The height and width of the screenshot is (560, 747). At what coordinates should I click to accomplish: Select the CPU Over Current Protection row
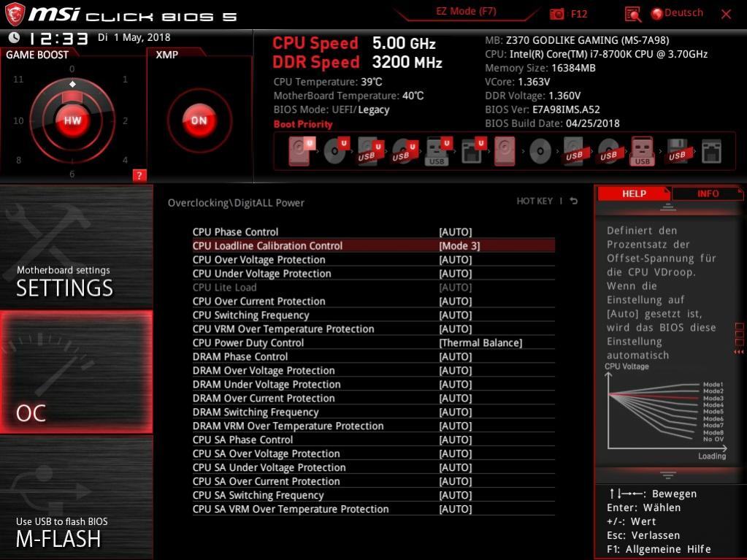[374, 302]
